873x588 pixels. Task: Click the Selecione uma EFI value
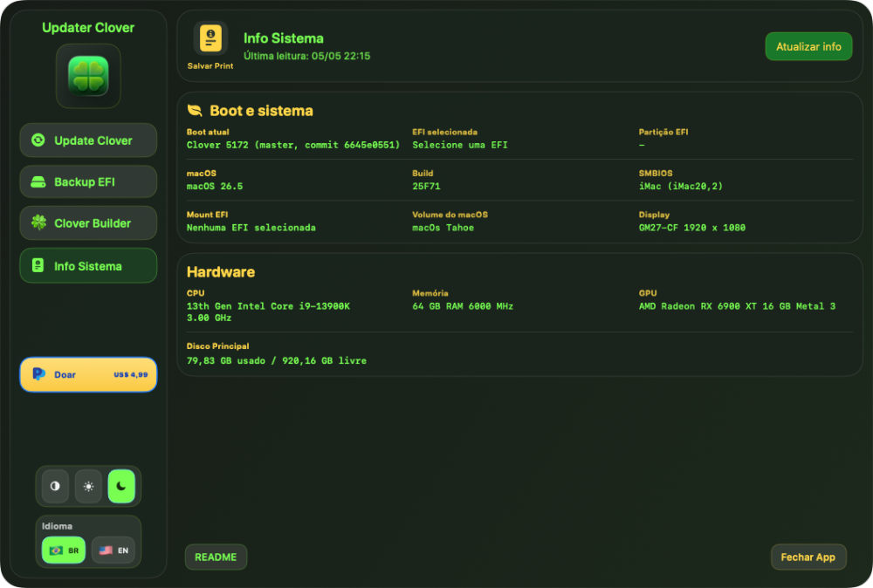coord(460,145)
